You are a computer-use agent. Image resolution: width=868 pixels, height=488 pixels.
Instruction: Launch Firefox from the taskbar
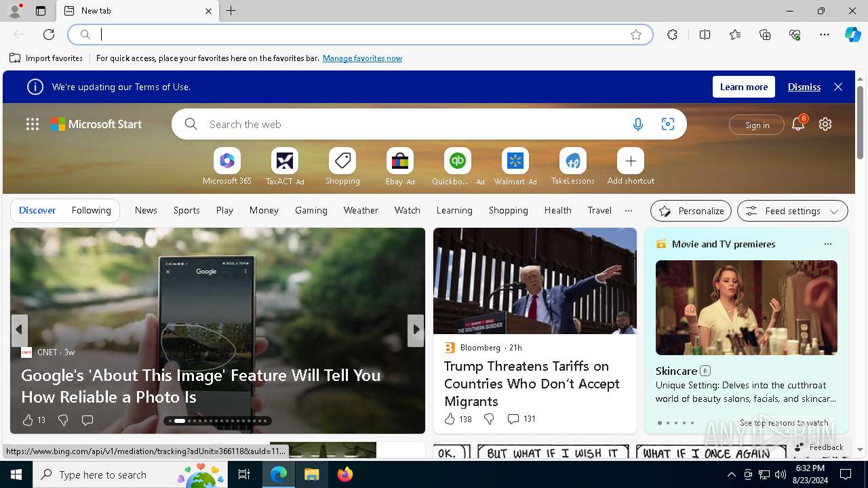click(x=345, y=474)
